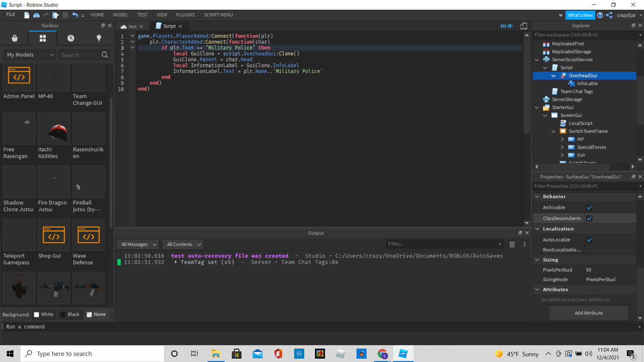The image size is (644, 362).
Task: Expand the SpecialForces node in Explorer
Action: [x=562, y=147]
